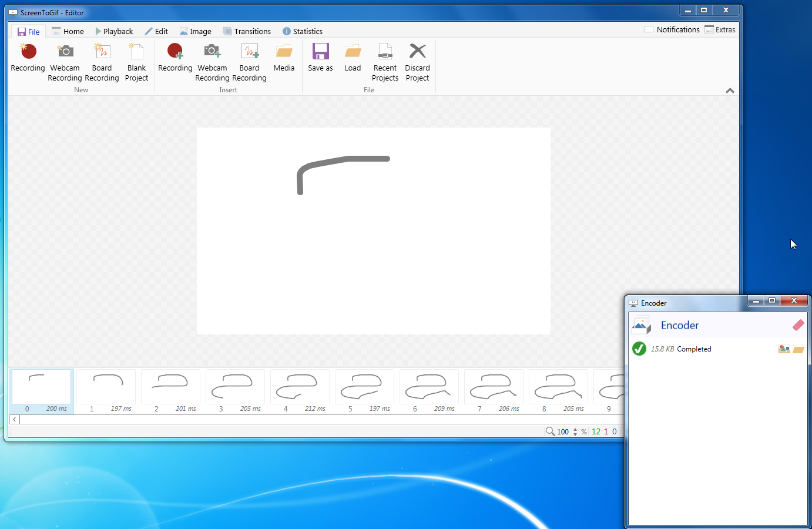Select frame 6 thumbnail
The width and height of the screenshot is (812, 529).
point(430,391)
